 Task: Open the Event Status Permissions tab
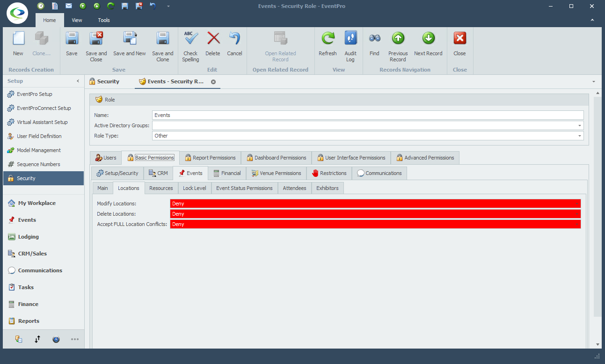[x=244, y=188]
